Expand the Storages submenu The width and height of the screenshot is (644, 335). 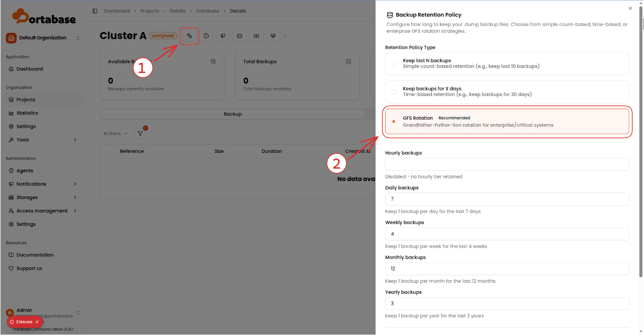(x=43, y=197)
